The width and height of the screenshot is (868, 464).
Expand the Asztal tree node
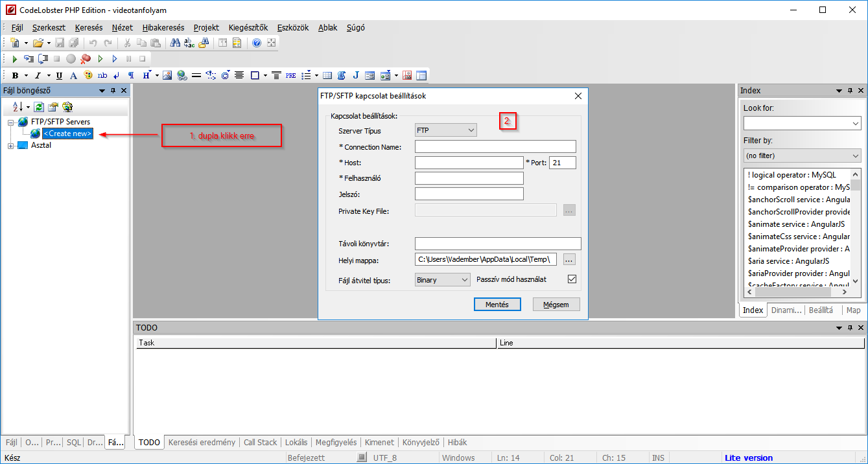pos(11,146)
